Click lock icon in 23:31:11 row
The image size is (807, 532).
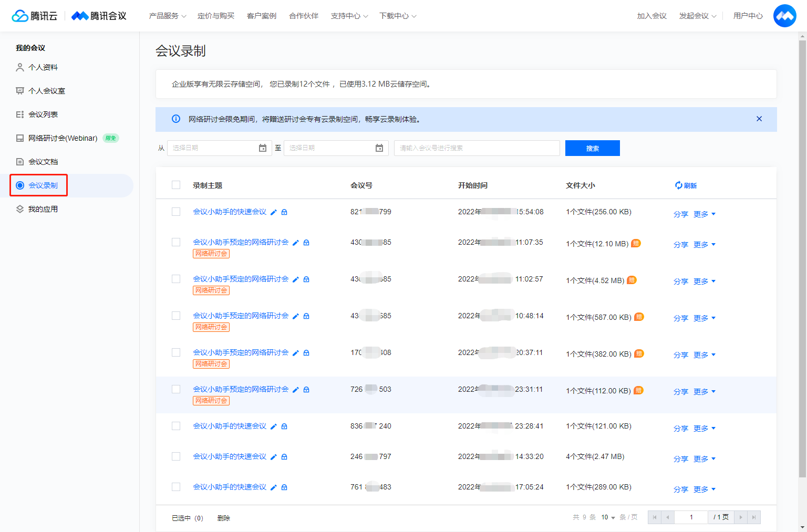306,390
